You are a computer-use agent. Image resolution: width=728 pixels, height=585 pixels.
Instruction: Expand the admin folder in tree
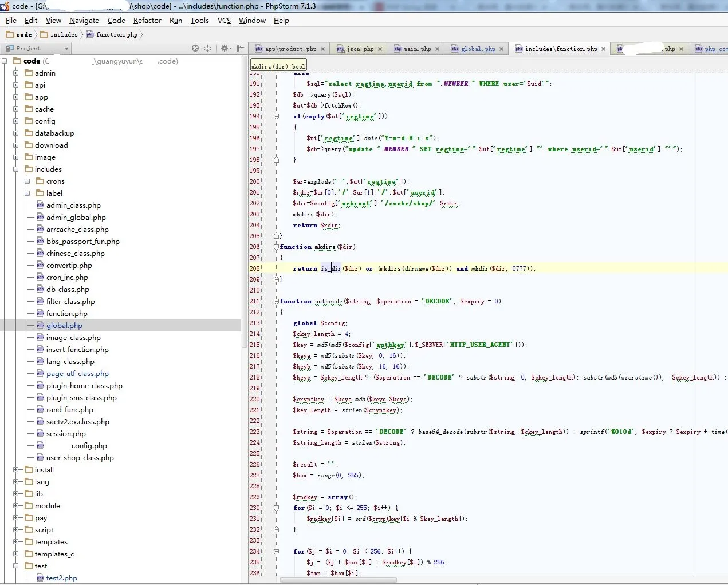click(17, 73)
